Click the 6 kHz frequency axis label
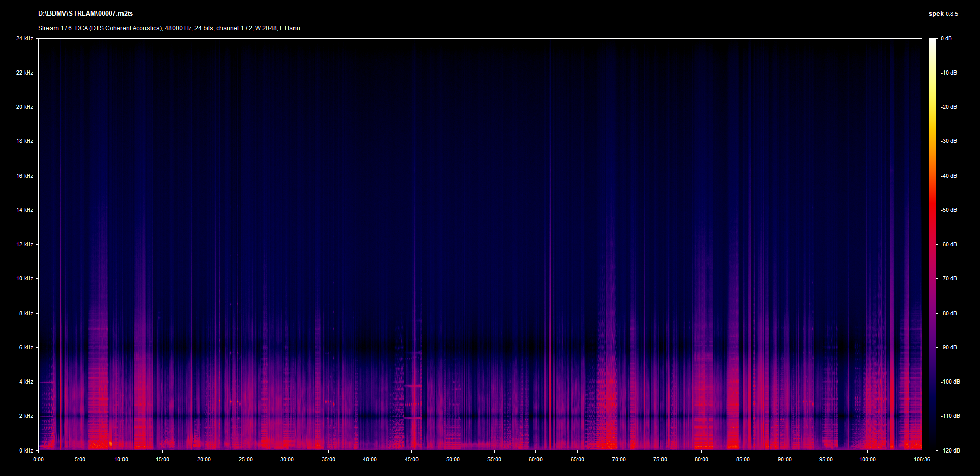 click(26, 347)
